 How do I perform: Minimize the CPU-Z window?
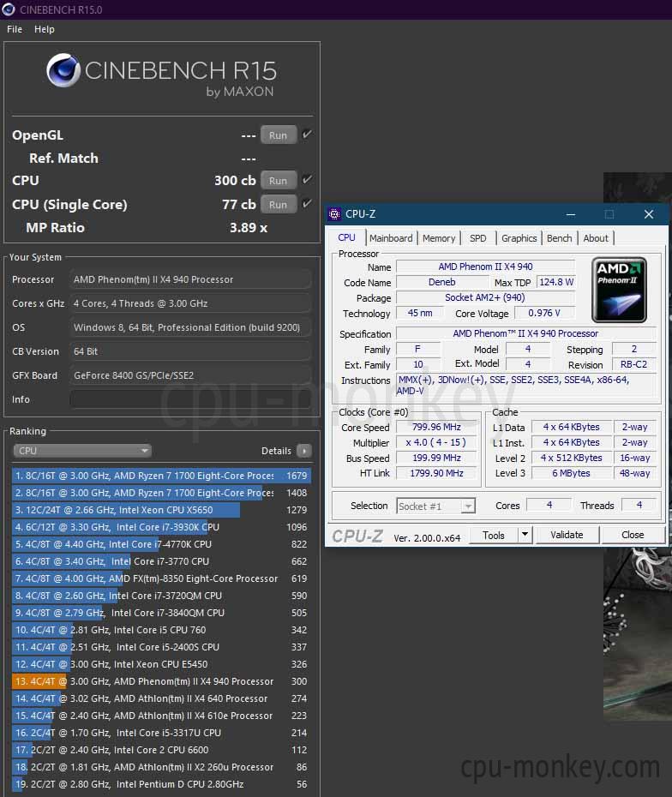(x=570, y=214)
